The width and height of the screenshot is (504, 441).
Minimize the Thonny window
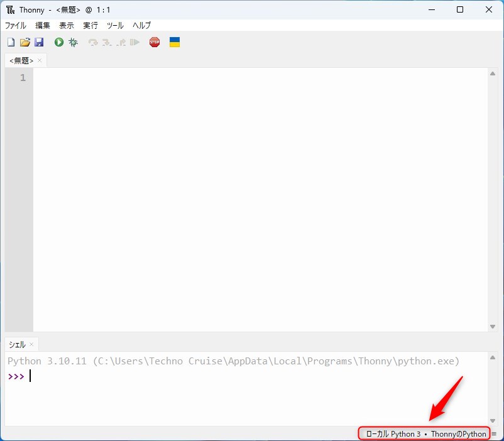click(x=432, y=9)
